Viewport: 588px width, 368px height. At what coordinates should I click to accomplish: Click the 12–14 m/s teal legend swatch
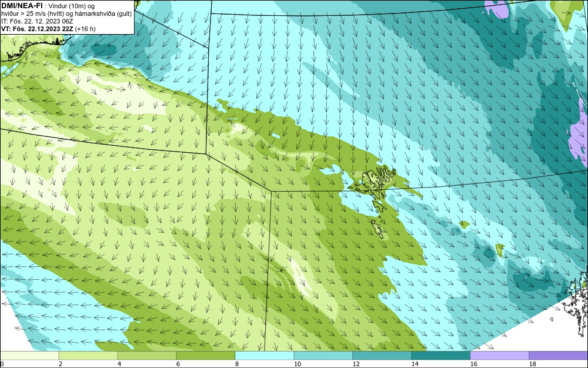[x=382, y=356]
